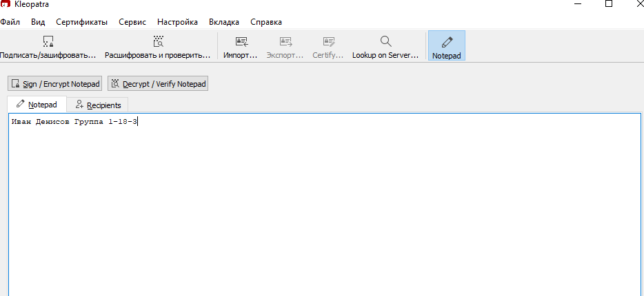The image size is (644, 296).
Task: Open the Справка menu
Action: 266,22
